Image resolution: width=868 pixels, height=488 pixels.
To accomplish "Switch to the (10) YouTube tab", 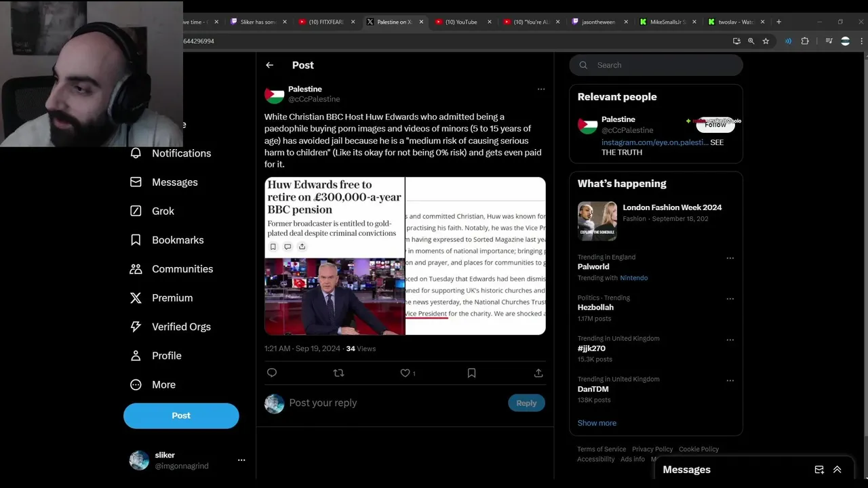I will (463, 22).
